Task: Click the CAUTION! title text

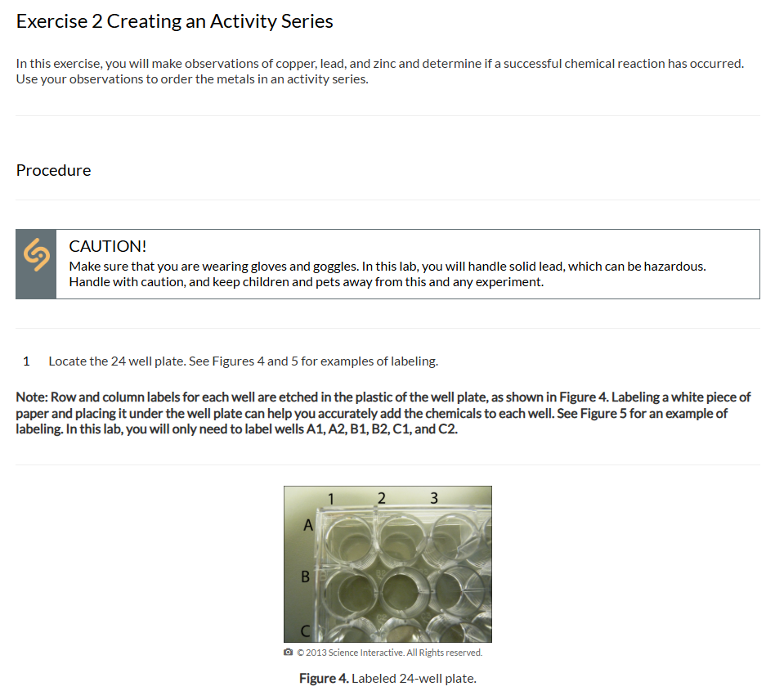Action: tap(107, 246)
